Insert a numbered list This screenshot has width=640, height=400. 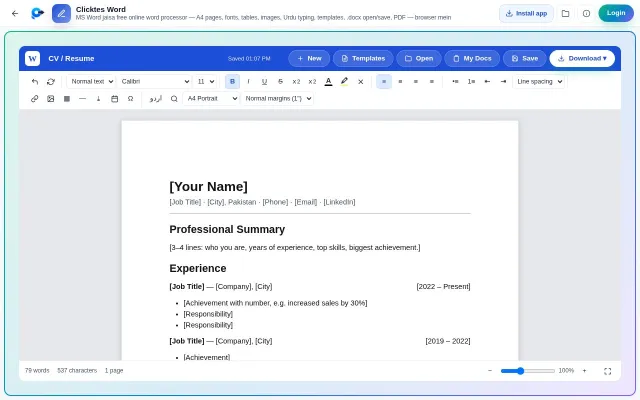click(471, 82)
